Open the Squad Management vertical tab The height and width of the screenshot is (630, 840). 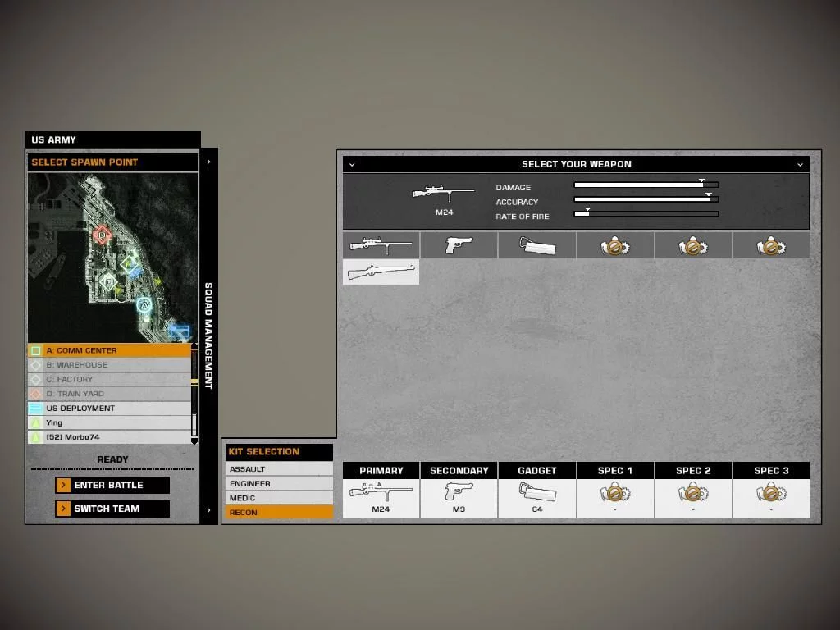[x=208, y=336]
